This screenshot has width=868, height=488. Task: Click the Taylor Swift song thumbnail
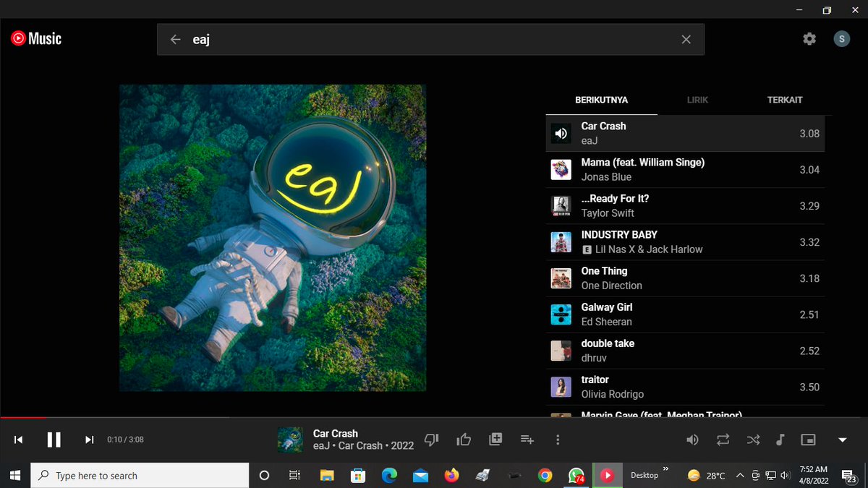tap(561, 206)
